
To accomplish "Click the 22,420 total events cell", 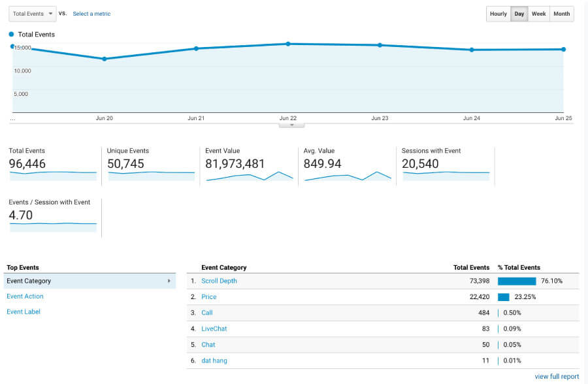I will (x=480, y=296).
